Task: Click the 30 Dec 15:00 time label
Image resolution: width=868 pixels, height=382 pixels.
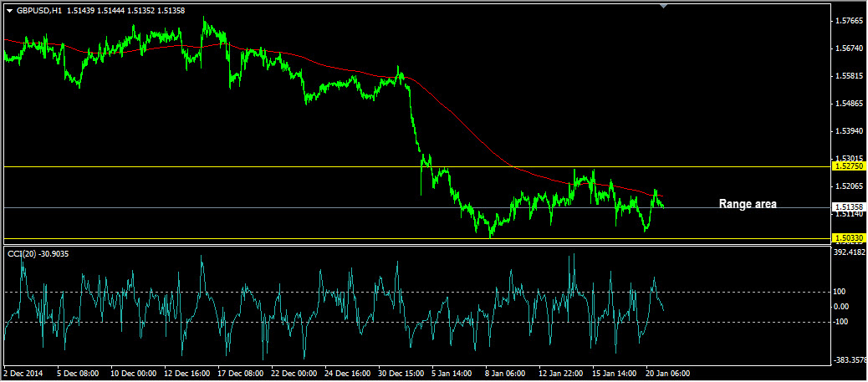Action: tap(401, 373)
